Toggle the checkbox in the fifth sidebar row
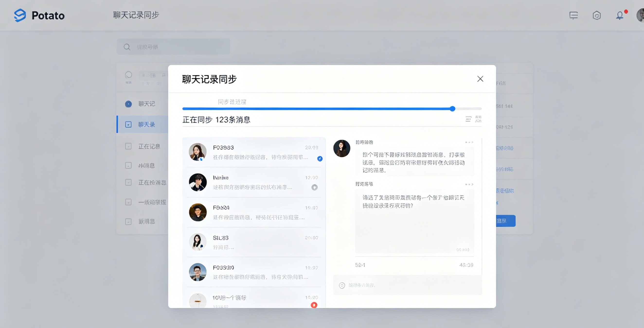Image resolution: width=644 pixels, height=328 pixels. tap(128, 182)
